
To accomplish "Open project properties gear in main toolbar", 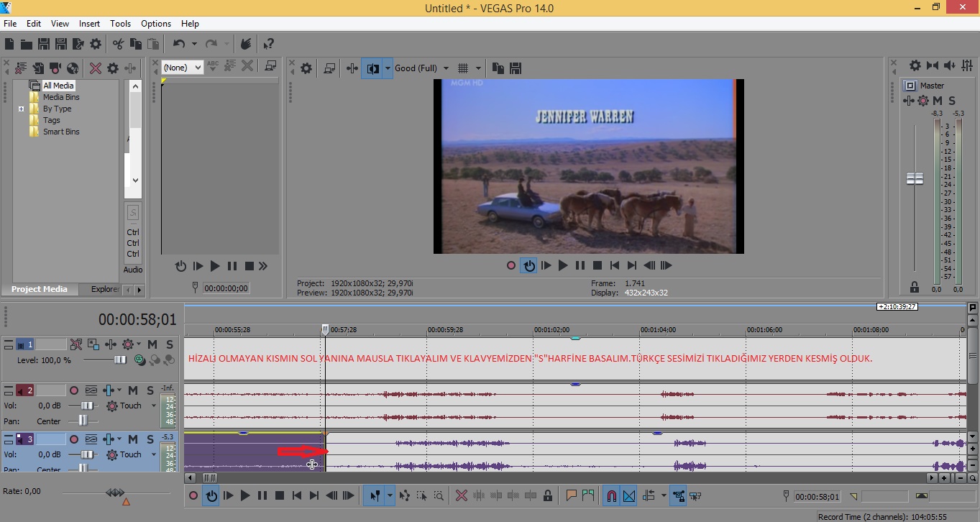I will pyautogui.click(x=96, y=44).
